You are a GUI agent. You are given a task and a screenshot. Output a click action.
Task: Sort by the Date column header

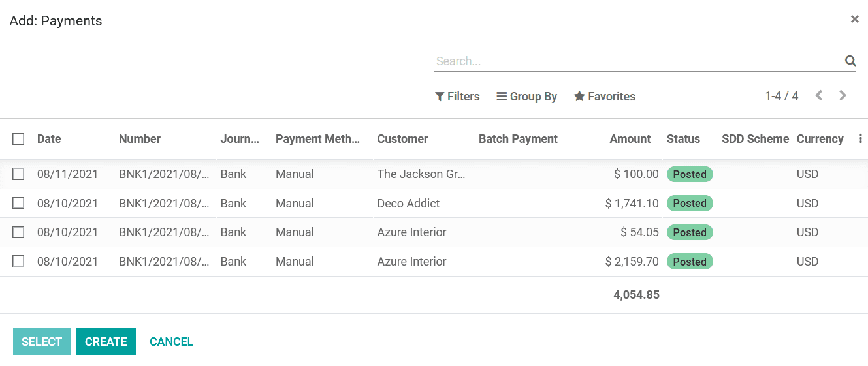(x=49, y=139)
